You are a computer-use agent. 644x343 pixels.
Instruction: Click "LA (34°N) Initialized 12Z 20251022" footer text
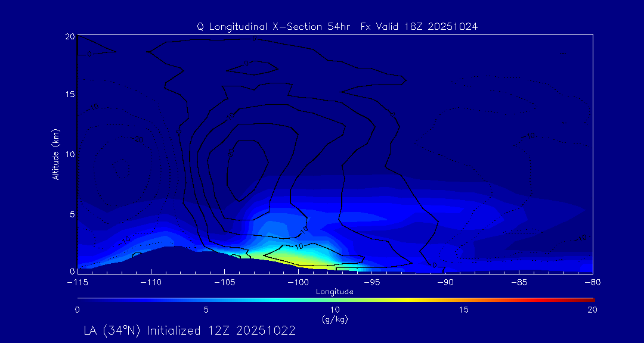click(190, 330)
